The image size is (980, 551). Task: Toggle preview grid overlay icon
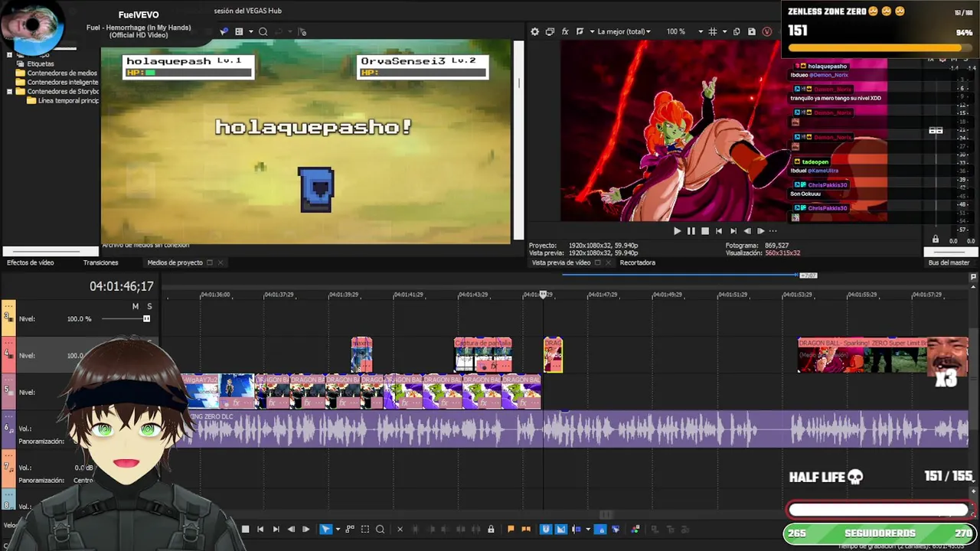coord(713,31)
